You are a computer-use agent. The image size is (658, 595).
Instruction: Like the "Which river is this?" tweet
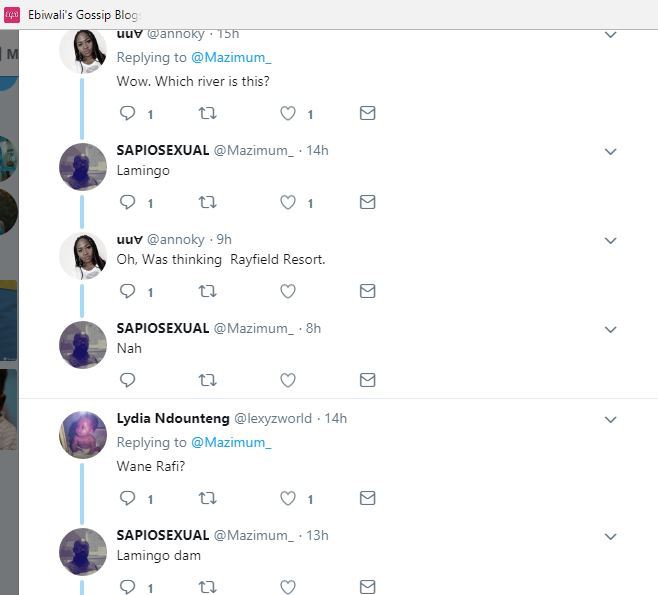[x=288, y=114]
